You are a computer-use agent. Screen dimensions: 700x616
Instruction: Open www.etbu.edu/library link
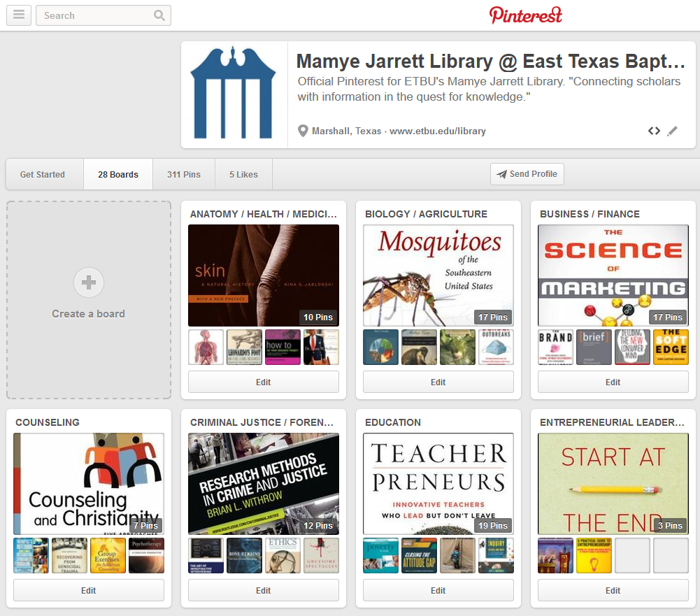click(x=438, y=131)
